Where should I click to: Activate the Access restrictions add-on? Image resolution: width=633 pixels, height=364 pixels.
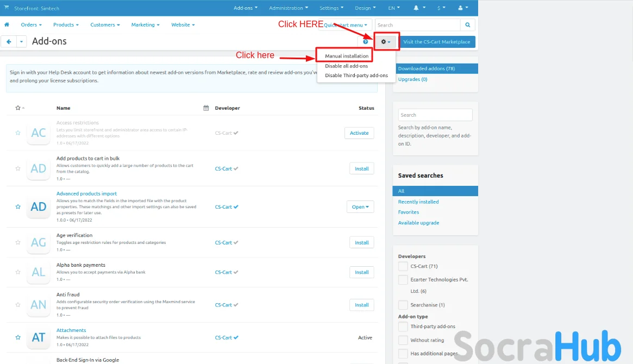pyautogui.click(x=359, y=133)
